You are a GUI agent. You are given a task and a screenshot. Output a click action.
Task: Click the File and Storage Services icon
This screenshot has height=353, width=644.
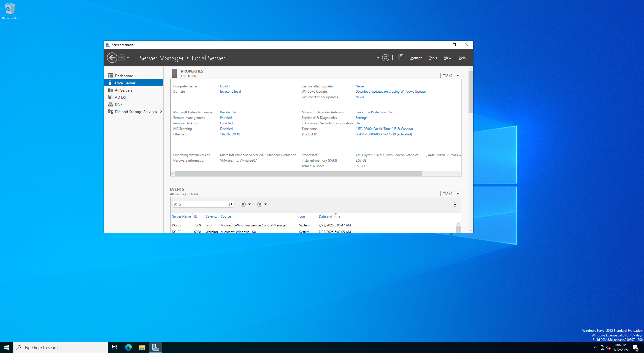(x=110, y=111)
